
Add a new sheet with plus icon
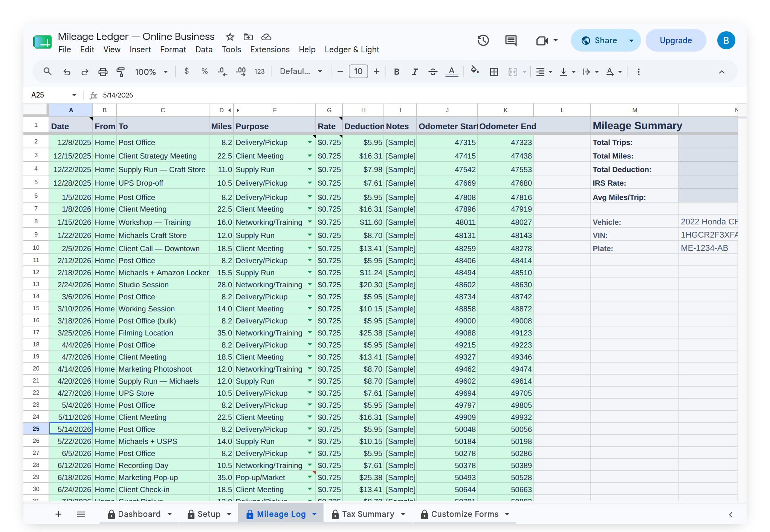(58, 514)
